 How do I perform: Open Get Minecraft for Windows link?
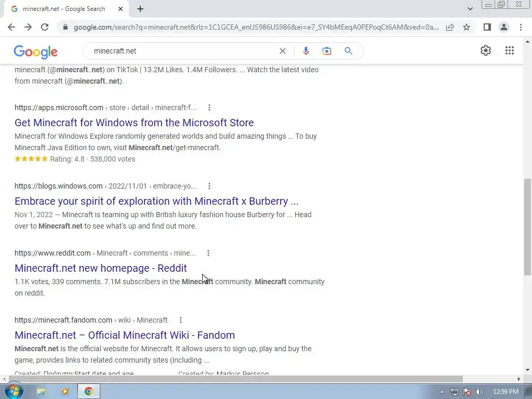pos(134,123)
